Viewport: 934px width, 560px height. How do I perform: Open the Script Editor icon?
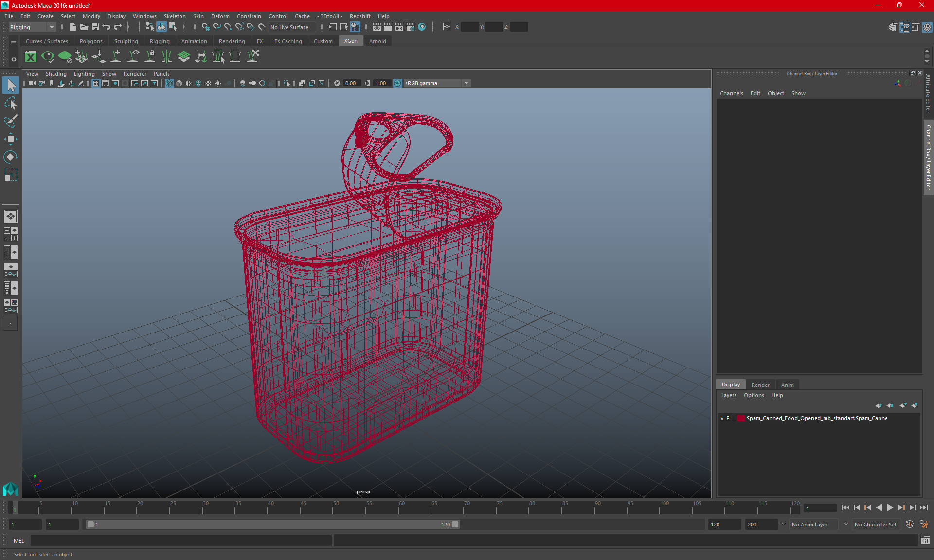925,540
